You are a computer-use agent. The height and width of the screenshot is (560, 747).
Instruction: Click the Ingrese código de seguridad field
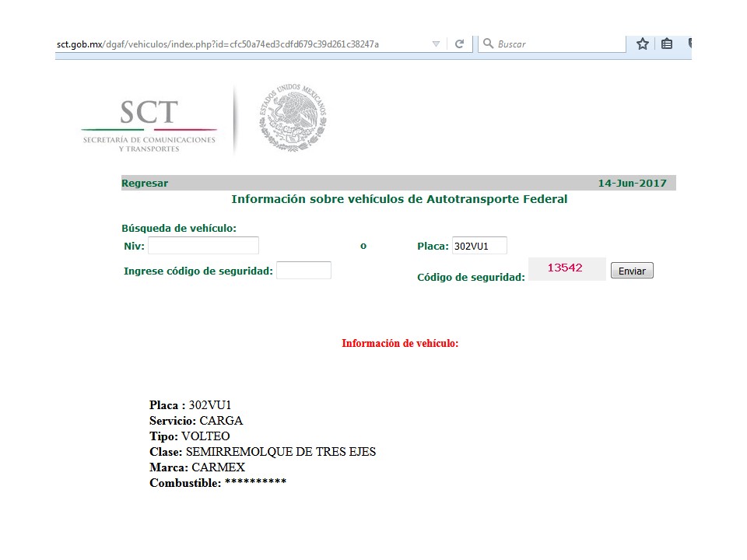[303, 271]
